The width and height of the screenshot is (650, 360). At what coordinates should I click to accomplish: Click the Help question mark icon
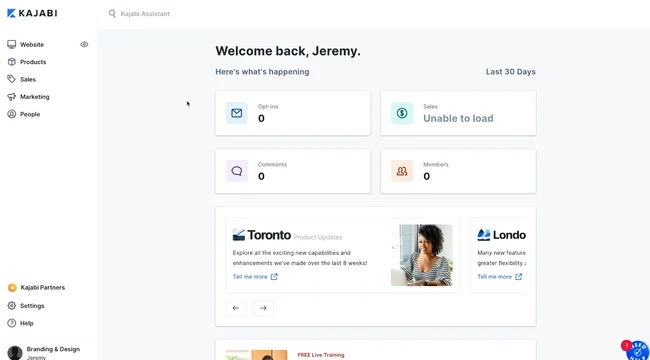coord(12,323)
